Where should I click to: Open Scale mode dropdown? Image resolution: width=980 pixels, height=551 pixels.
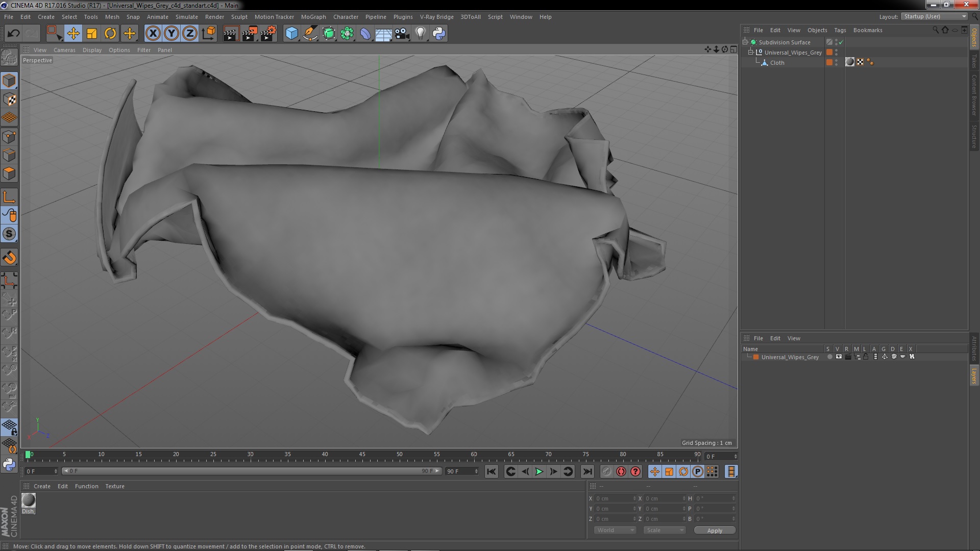664,531
